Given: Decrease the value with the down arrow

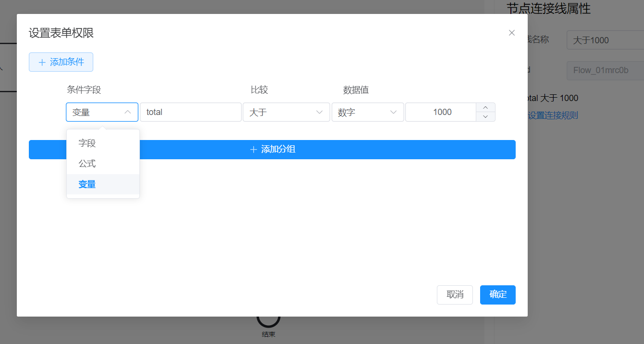Looking at the screenshot, I should [x=485, y=117].
